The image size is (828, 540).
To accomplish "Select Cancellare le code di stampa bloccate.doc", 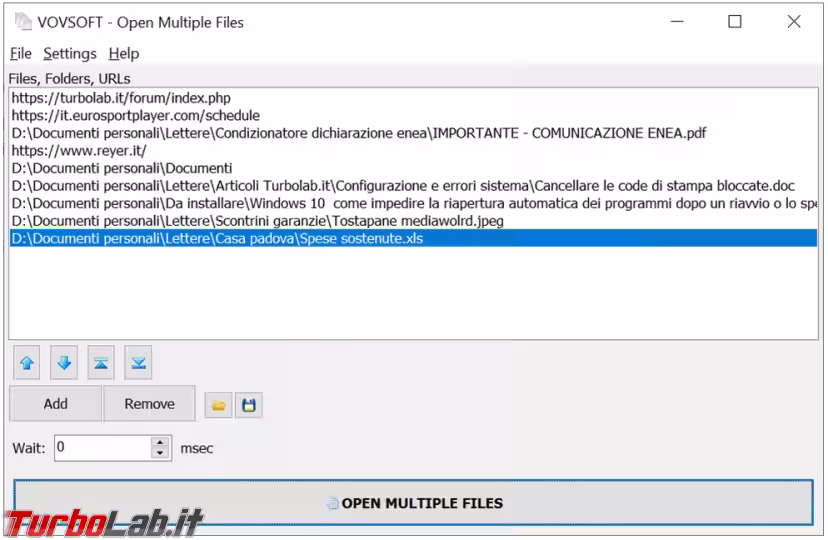I will 413,186.
